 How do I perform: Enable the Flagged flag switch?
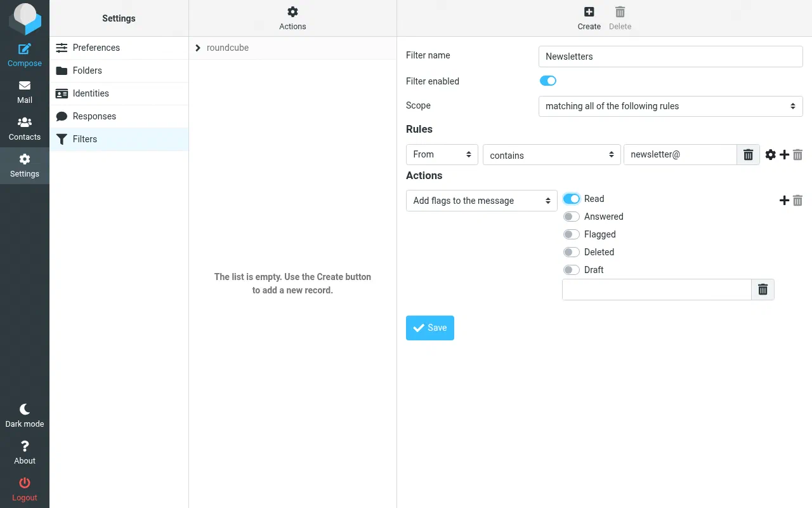(572, 234)
